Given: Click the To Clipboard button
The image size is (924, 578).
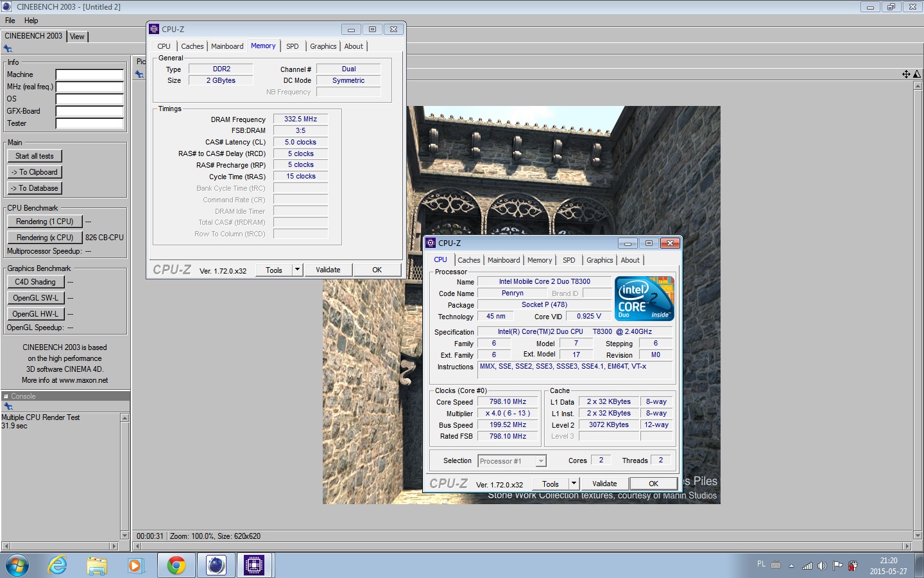Looking at the screenshot, I should pos(35,172).
